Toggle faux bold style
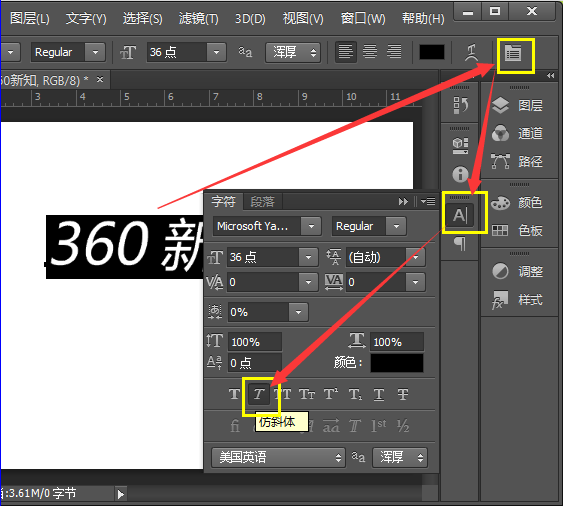The width and height of the screenshot is (563, 506). coord(234,394)
